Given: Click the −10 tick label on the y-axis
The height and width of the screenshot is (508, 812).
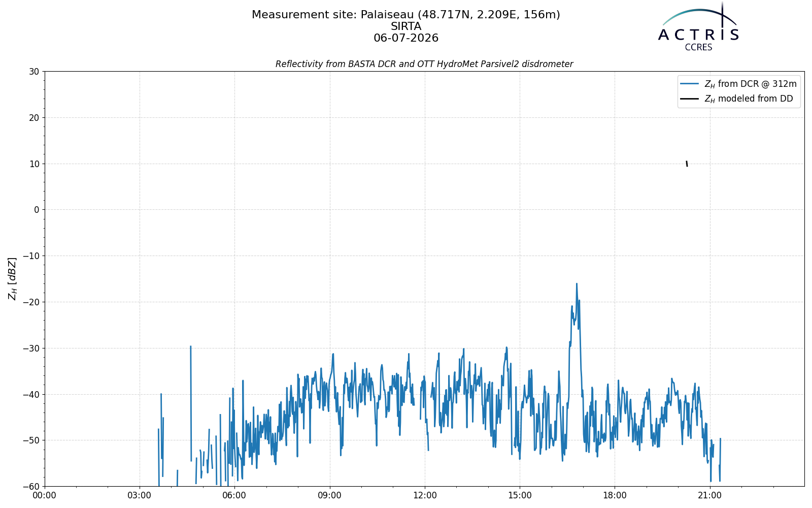Looking at the screenshot, I should [x=30, y=256].
